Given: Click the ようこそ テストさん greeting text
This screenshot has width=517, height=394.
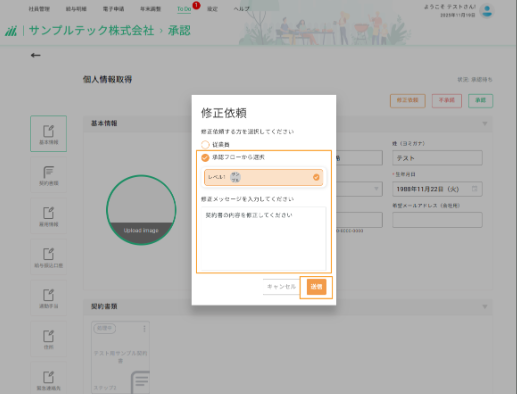Looking at the screenshot, I should point(450,7).
